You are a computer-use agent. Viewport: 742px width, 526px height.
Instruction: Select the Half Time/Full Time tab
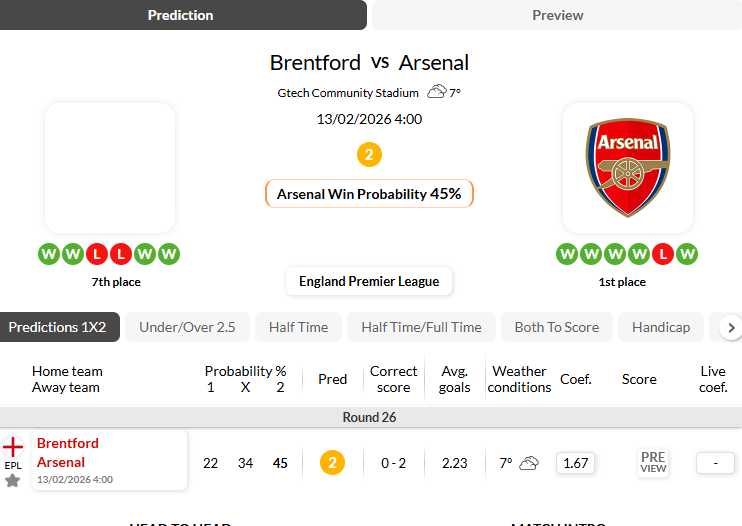tap(421, 327)
